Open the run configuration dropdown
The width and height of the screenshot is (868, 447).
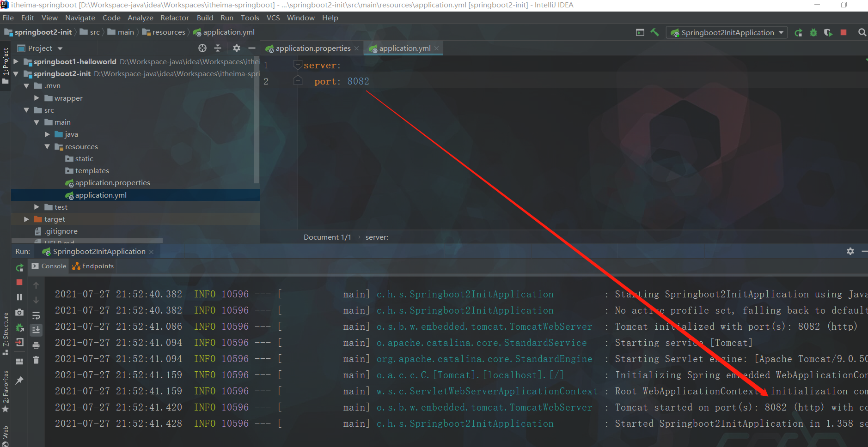(x=727, y=32)
